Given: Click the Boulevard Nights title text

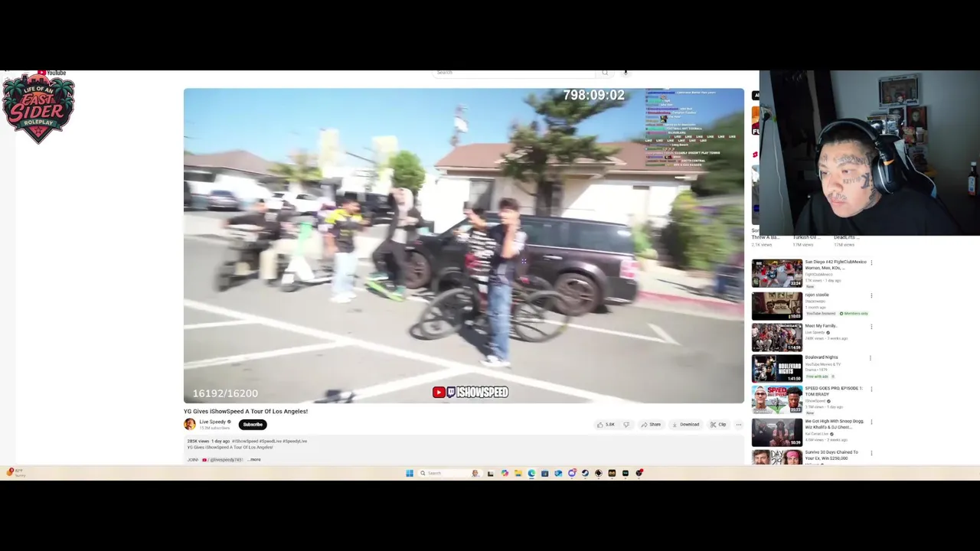Looking at the screenshot, I should (x=821, y=357).
